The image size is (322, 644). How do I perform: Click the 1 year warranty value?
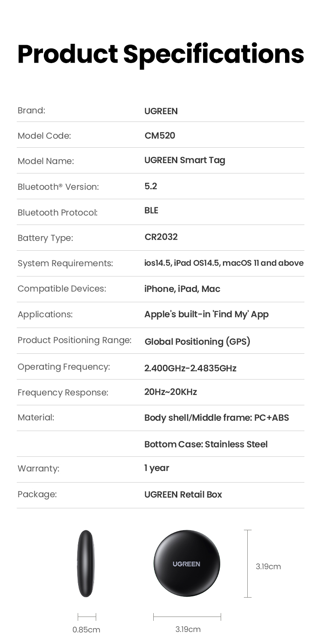pos(157,468)
